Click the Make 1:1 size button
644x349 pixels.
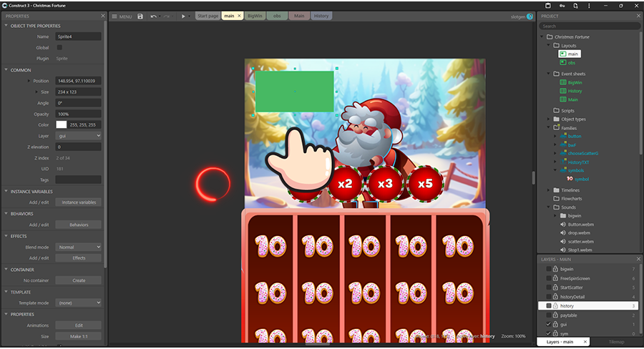[x=78, y=336]
